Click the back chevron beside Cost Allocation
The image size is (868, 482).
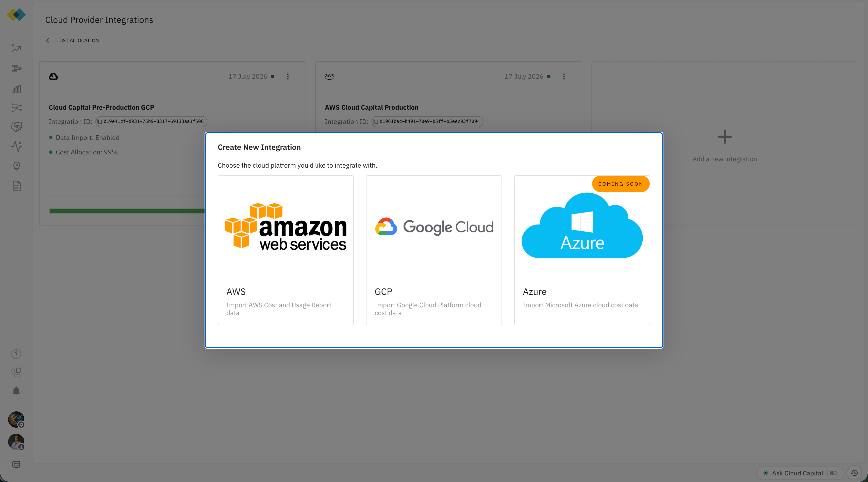[x=47, y=40]
